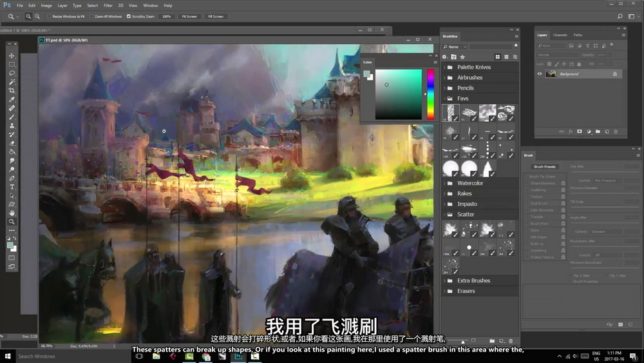The image size is (644, 363).
Task: Click the Windows Start button
Action: coord(7,356)
